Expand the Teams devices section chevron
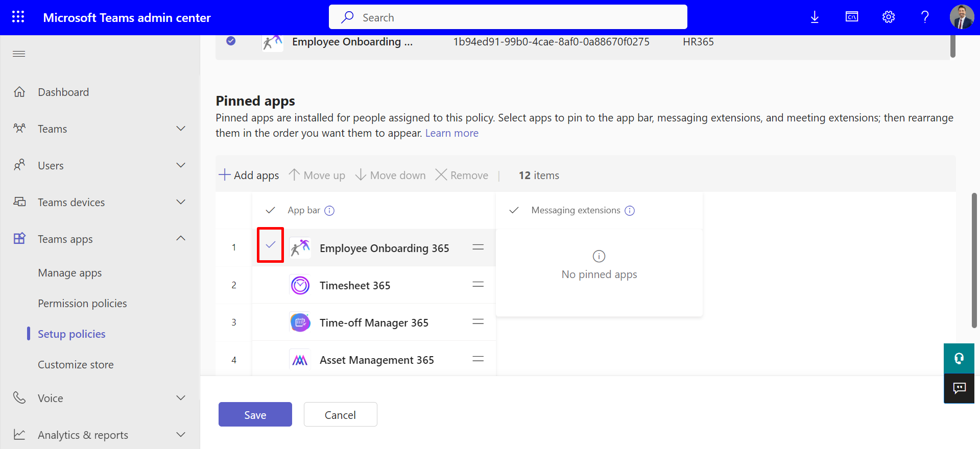 tap(181, 202)
